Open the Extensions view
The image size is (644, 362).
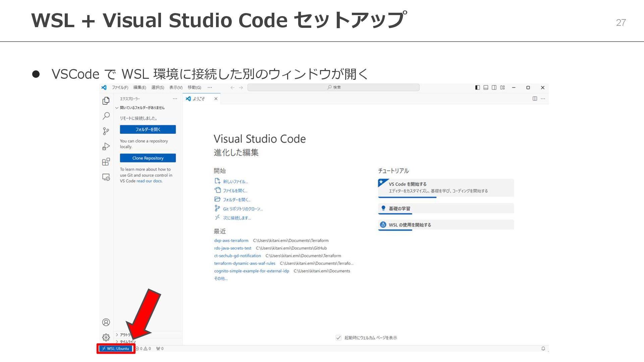tap(106, 162)
